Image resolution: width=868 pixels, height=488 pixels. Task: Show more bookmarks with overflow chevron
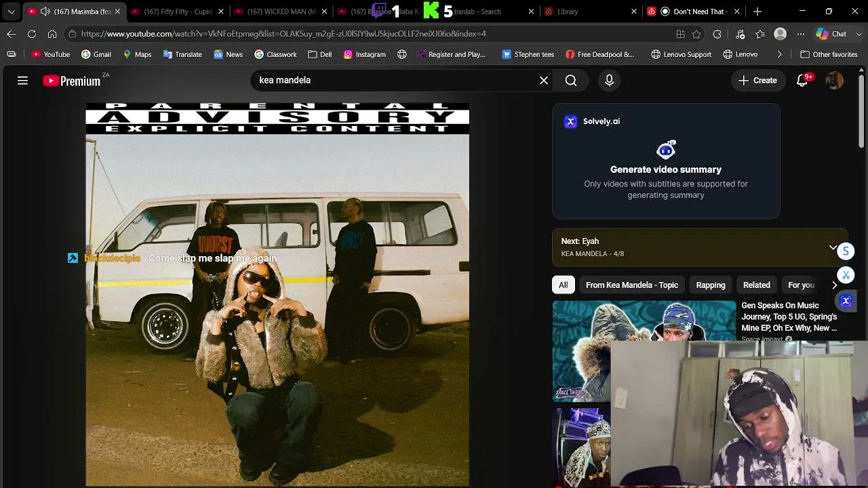pyautogui.click(x=780, y=54)
